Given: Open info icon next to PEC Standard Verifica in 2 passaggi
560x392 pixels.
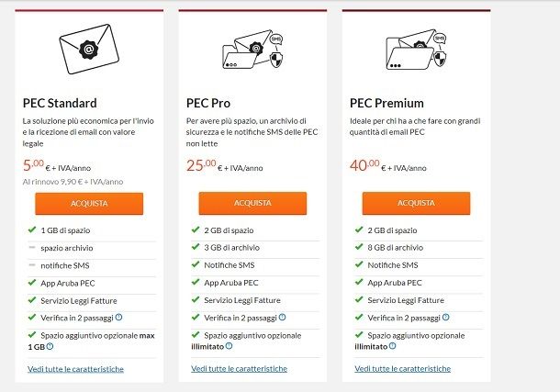Looking at the screenshot, I should (119, 317).
